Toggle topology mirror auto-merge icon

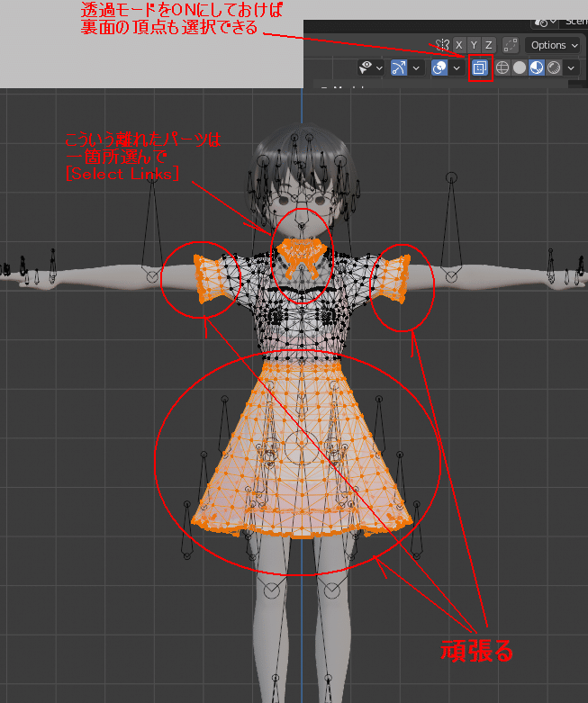(511, 45)
